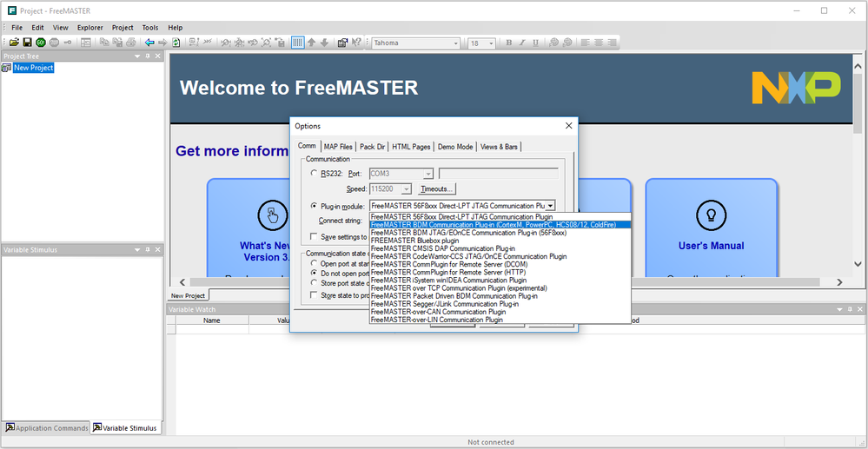The image size is (868, 449).
Task: Click the lightbulb icon on User's Manual card
Action: (712, 215)
